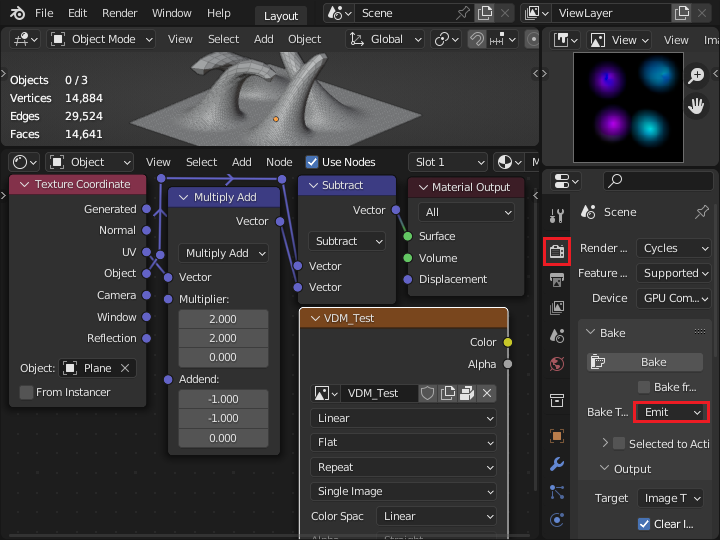This screenshot has width=720, height=540.
Task: Open the Render properties tab icon
Action: click(x=557, y=251)
